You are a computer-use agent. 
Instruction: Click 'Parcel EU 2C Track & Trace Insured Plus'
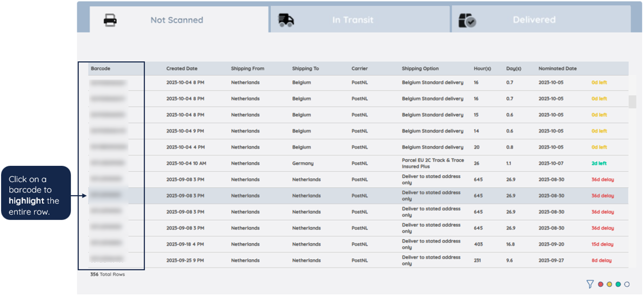tap(433, 163)
